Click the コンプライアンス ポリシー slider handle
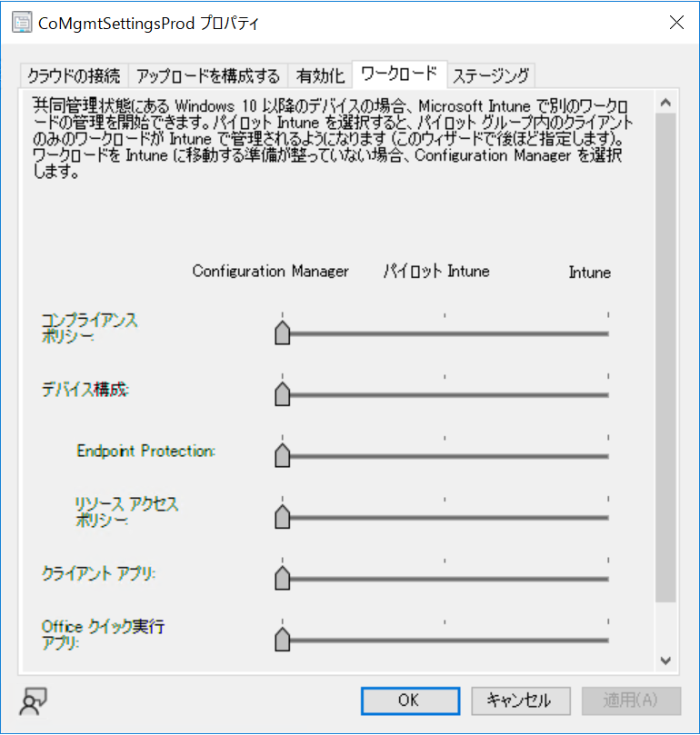Image resolution: width=700 pixels, height=735 pixels. pyautogui.click(x=283, y=333)
